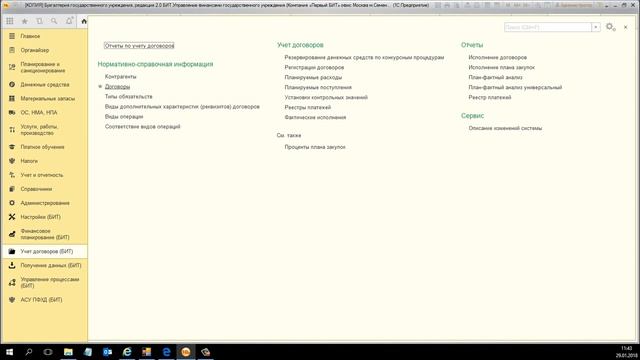Open План-фактный анализ универсальный report
The height and width of the screenshot is (360, 640).
pos(515,87)
